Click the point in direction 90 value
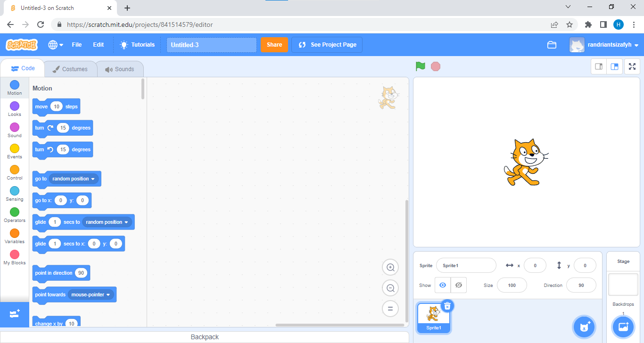This screenshot has width=644, height=343. 81,273
